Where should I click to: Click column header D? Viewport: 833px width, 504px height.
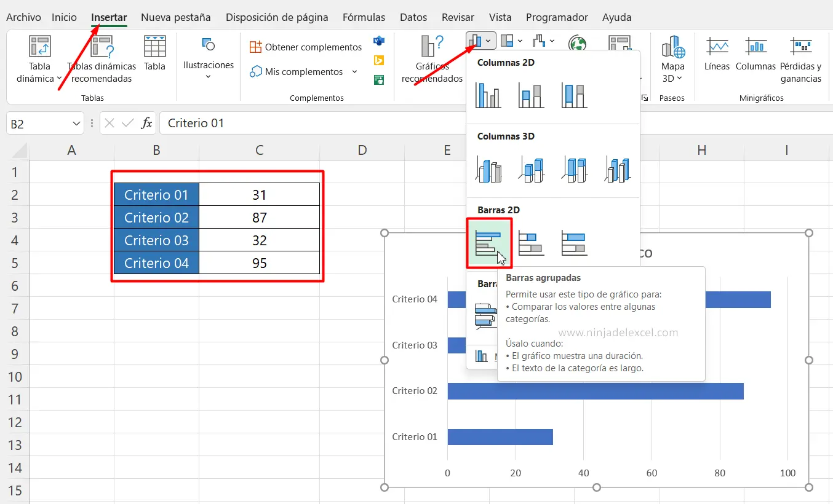tap(362, 150)
